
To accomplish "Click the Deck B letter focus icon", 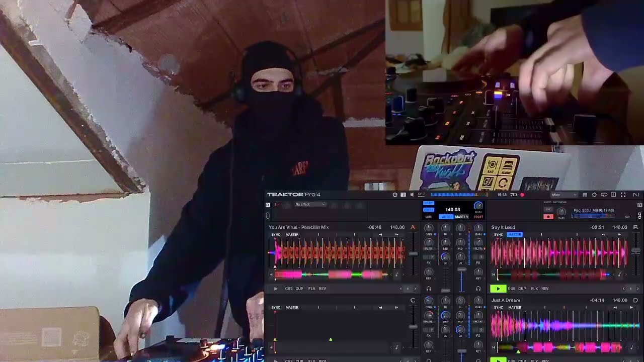I will (x=635, y=227).
